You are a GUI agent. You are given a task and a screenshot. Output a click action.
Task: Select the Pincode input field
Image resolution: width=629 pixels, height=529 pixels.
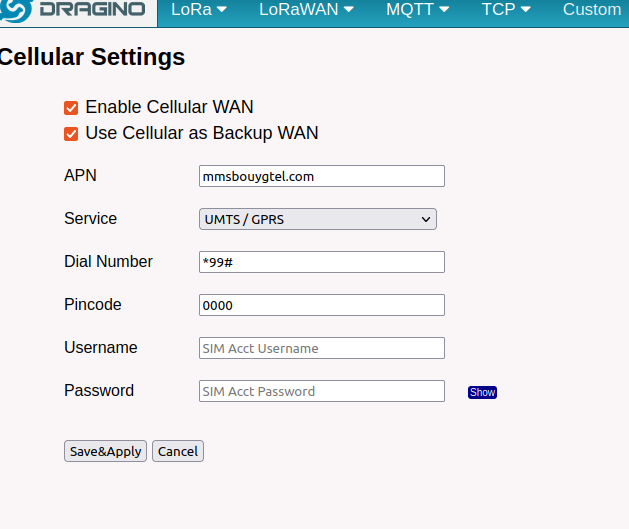[321, 305]
